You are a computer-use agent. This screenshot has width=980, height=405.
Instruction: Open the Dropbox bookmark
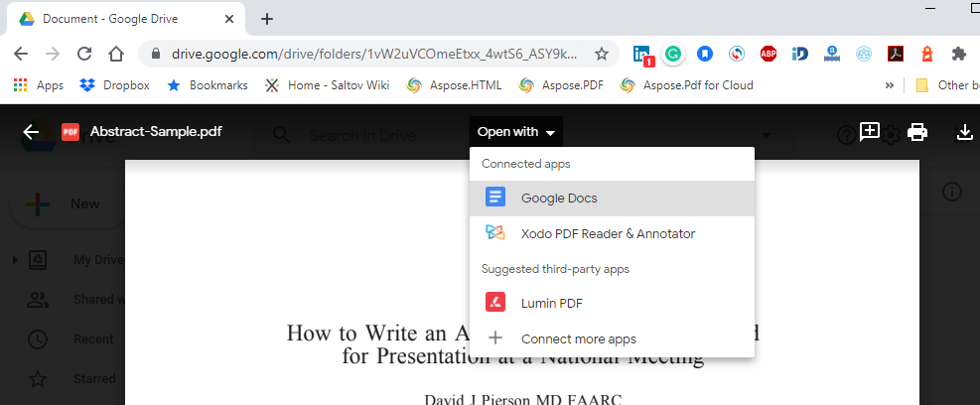pyautogui.click(x=115, y=85)
